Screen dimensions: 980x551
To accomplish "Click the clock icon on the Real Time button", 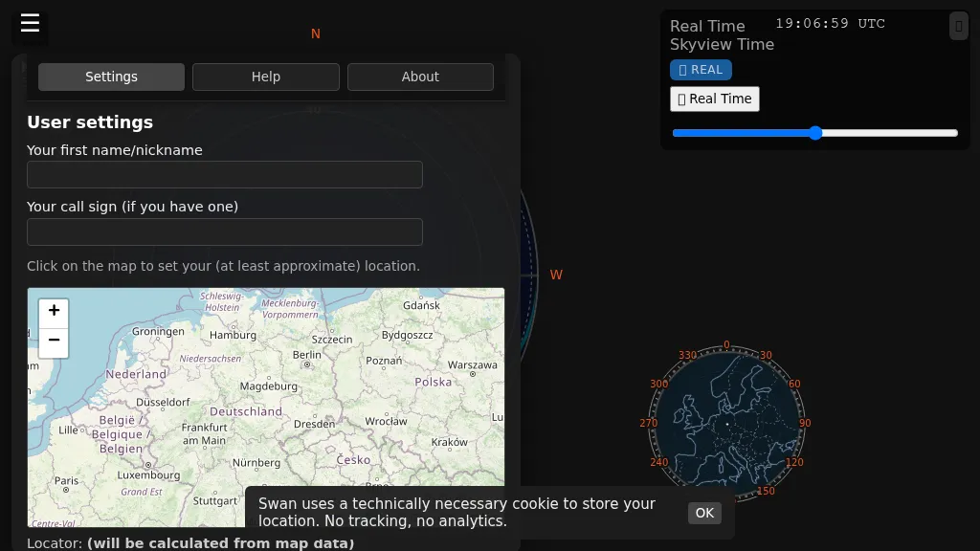I will click(682, 99).
